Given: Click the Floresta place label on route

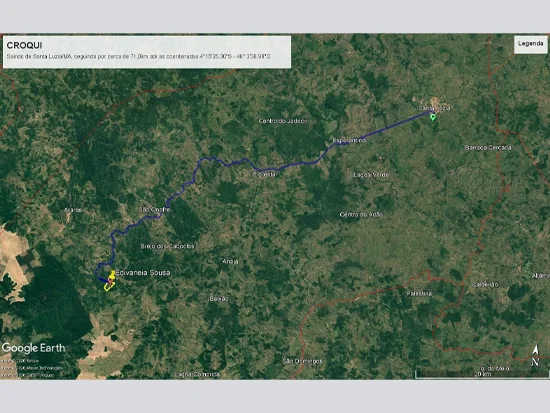Looking at the screenshot, I should 264,174.
